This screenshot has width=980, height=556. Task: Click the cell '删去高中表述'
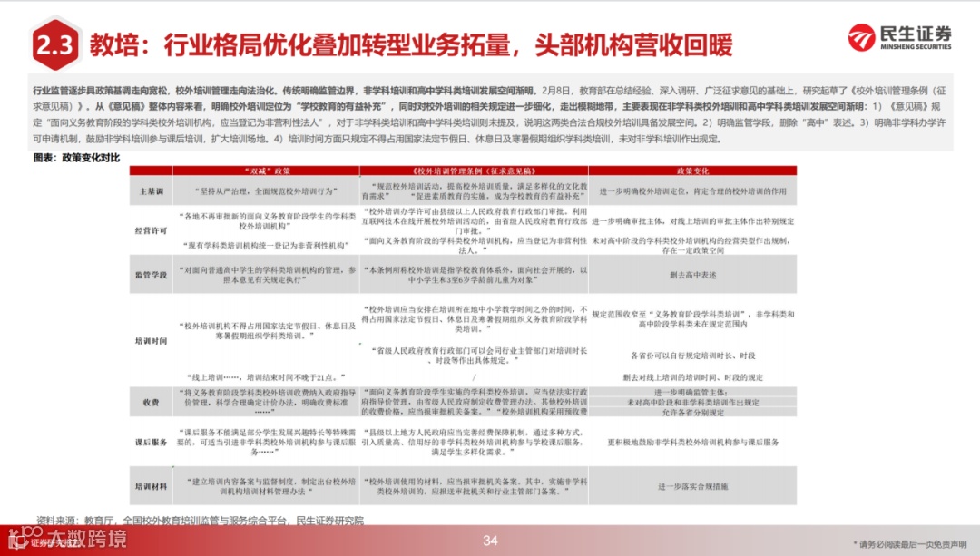pos(692,275)
